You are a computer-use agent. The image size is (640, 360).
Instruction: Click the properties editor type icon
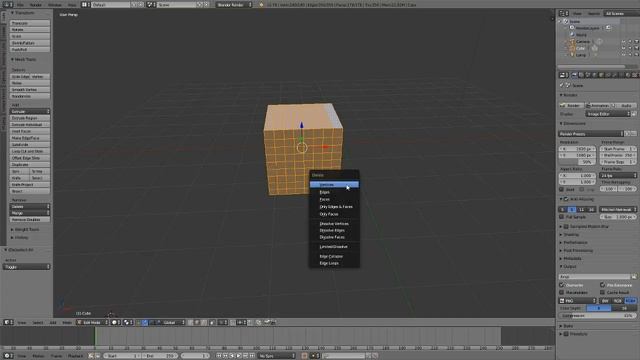click(x=564, y=75)
